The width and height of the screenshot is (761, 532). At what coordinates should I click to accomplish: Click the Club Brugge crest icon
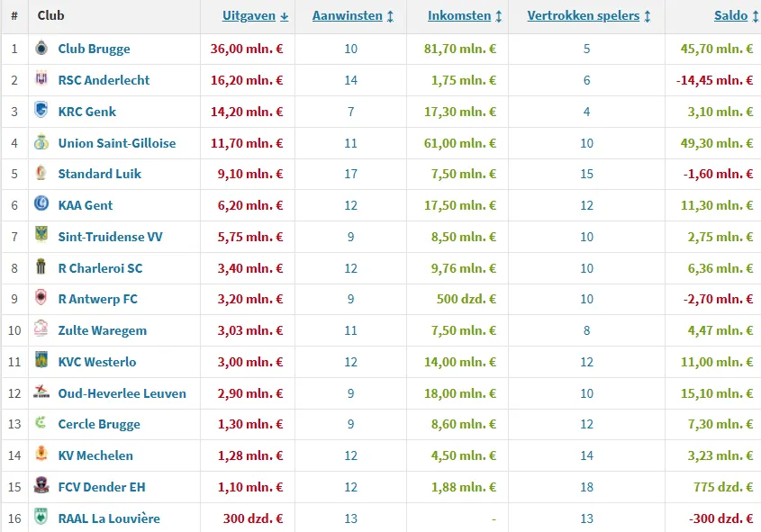41,49
